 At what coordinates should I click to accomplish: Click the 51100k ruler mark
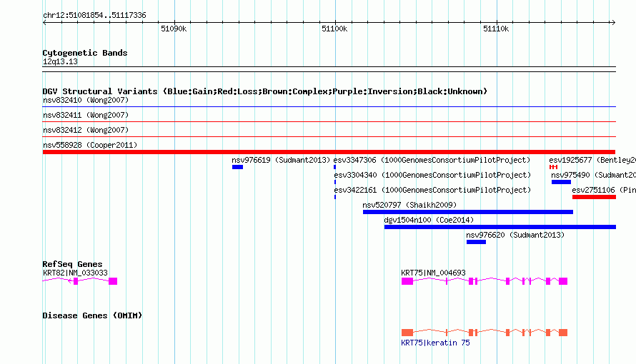click(x=334, y=29)
